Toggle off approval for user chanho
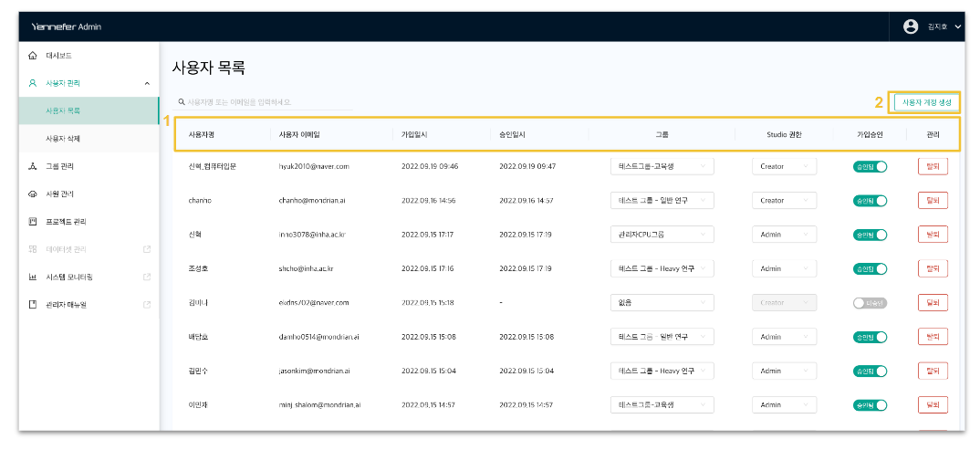The height and width of the screenshot is (450, 980). point(870,200)
